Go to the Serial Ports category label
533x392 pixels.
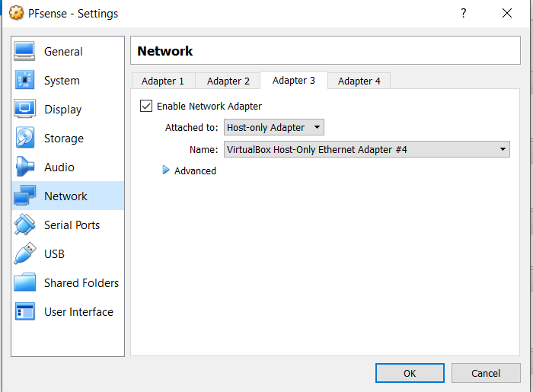tap(72, 225)
